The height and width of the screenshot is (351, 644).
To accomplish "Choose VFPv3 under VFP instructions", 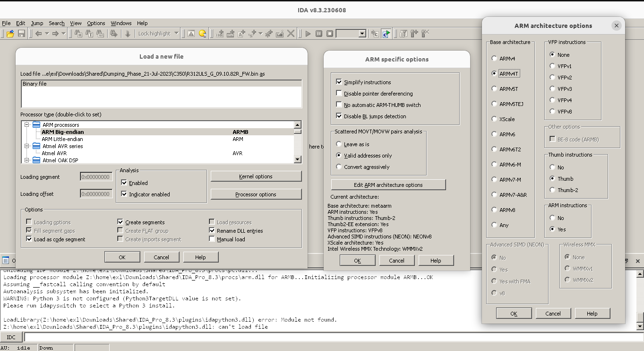I will tap(552, 88).
